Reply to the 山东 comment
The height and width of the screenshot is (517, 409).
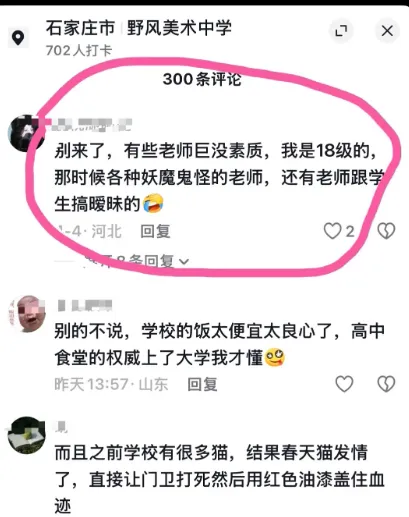(202, 384)
